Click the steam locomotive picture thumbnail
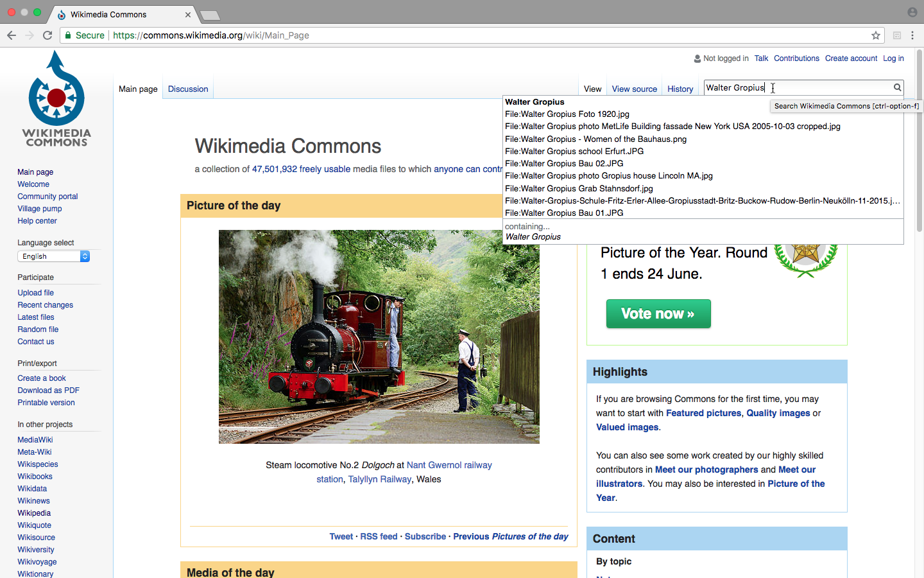Viewport: 924px width, 578px height. click(x=379, y=337)
